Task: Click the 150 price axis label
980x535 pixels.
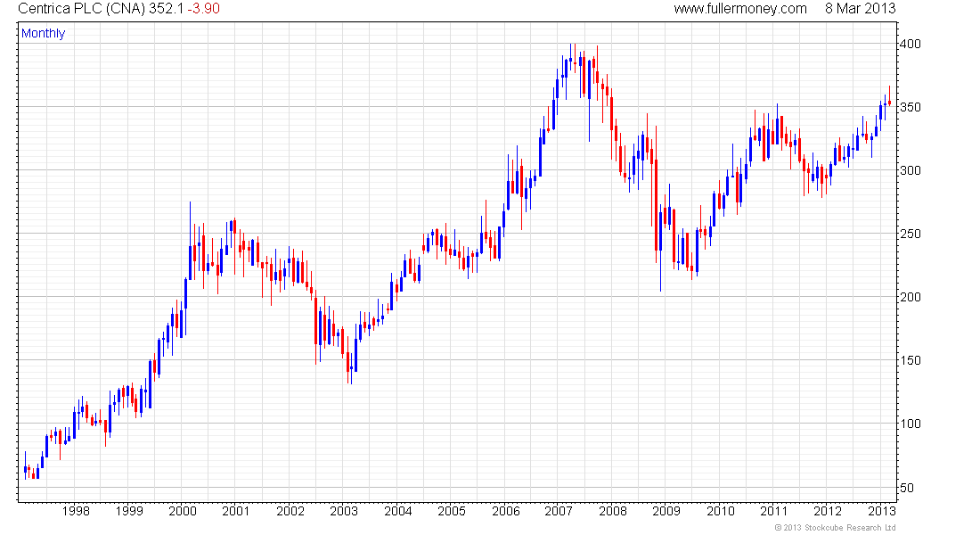Action: 910,360
